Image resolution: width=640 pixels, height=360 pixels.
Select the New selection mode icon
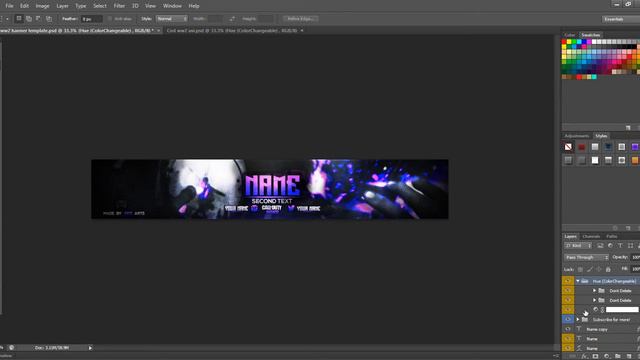pyautogui.click(x=19, y=19)
